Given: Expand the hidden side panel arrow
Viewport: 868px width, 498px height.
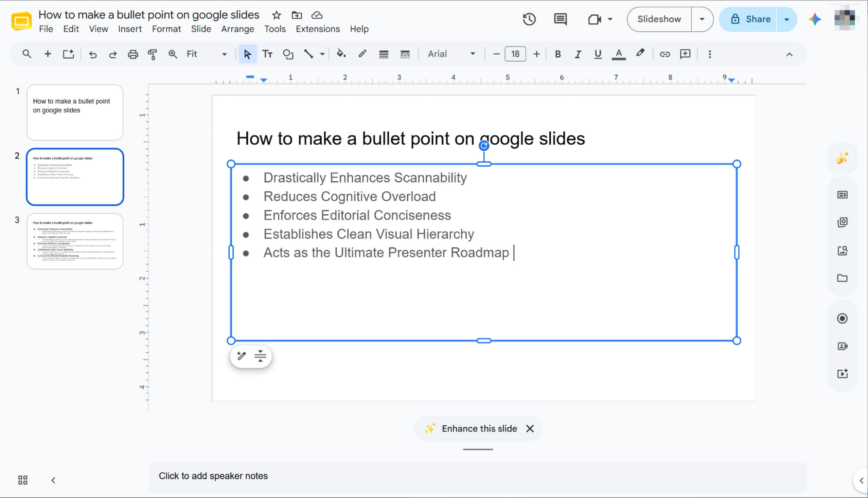Looking at the screenshot, I should [x=861, y=480].
